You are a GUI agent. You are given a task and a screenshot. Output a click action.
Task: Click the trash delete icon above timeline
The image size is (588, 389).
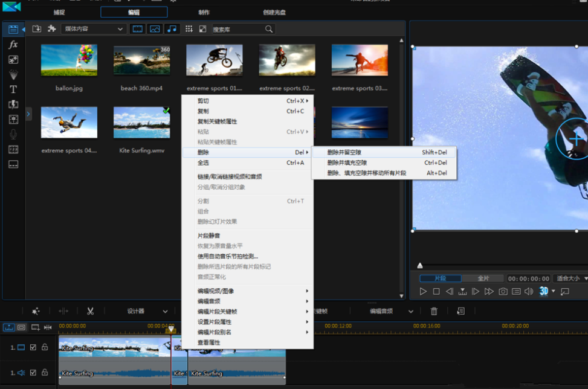(433, 310)
